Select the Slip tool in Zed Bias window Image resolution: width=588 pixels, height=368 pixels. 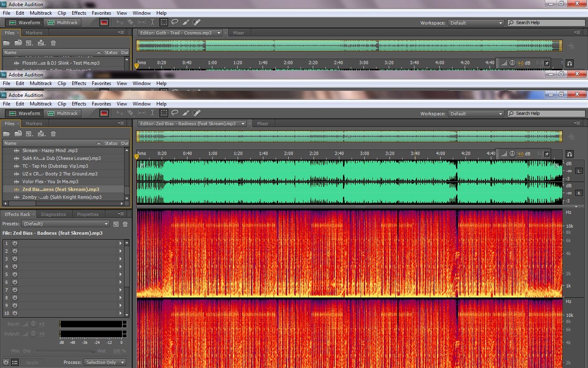(x=142, y=113)
